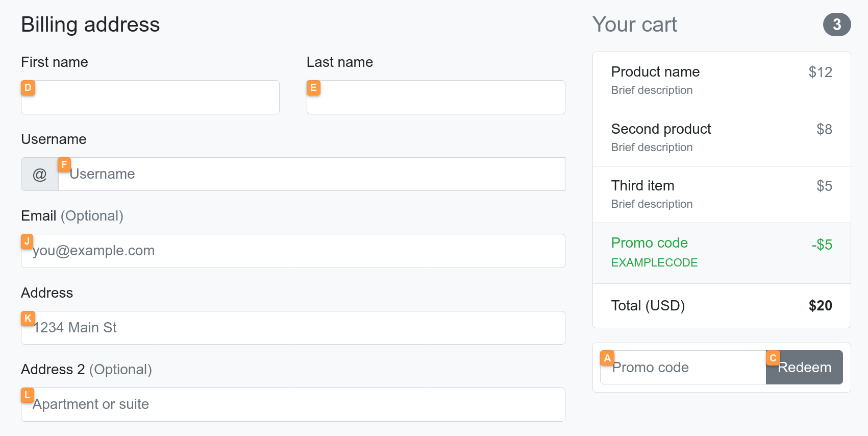
Task: Click the First name input field
Action: coord(150,97)
